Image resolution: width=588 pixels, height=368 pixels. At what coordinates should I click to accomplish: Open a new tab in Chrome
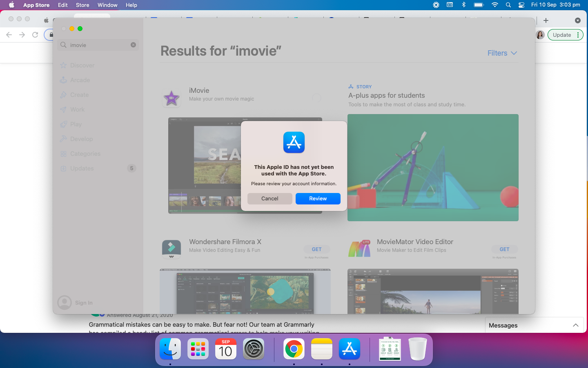click(546, 20)
